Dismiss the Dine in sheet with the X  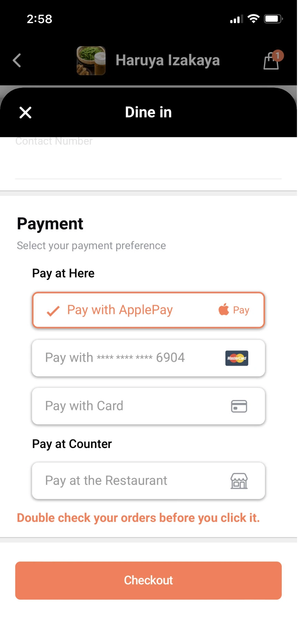click(25, 113)
